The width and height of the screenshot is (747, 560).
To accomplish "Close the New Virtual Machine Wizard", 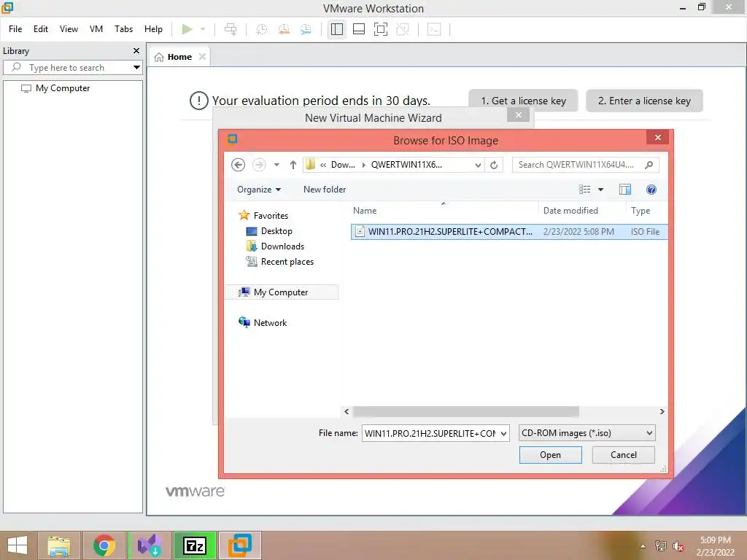I will 519,114.
